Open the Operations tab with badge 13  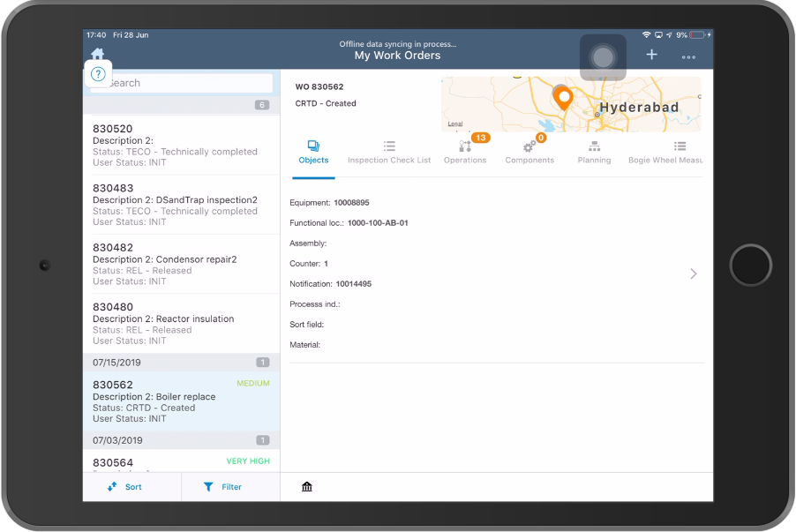click(465, 152)
